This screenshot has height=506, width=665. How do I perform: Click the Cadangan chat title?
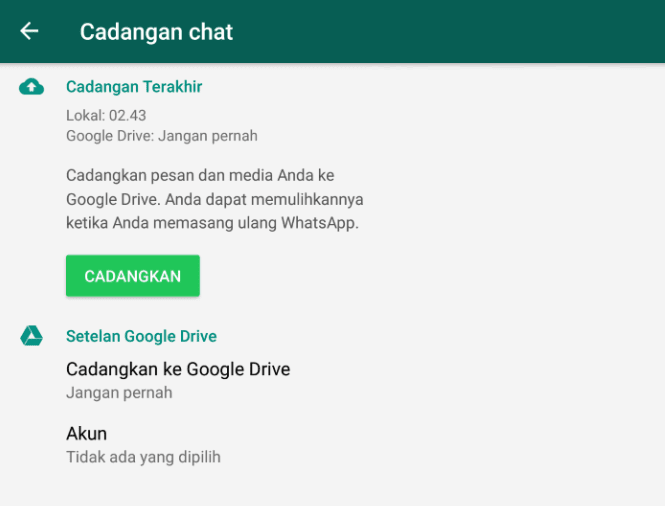(156, 32)
